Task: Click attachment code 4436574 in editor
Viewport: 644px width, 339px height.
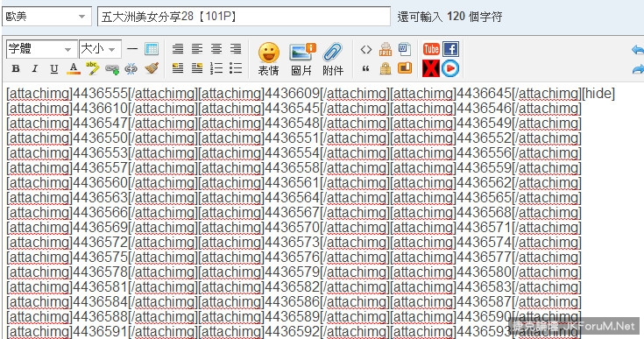Action: tap(484, 242)
